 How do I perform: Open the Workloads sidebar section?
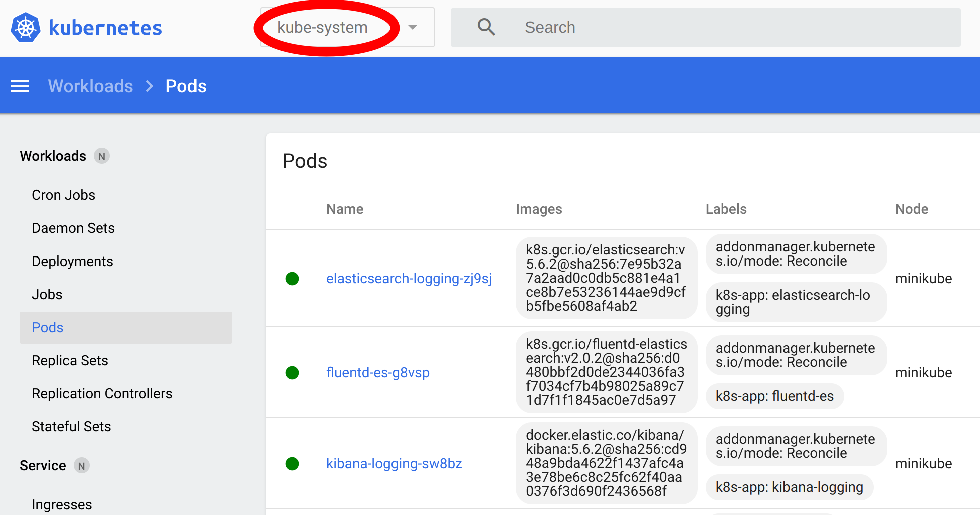click(x=53, y=156)
